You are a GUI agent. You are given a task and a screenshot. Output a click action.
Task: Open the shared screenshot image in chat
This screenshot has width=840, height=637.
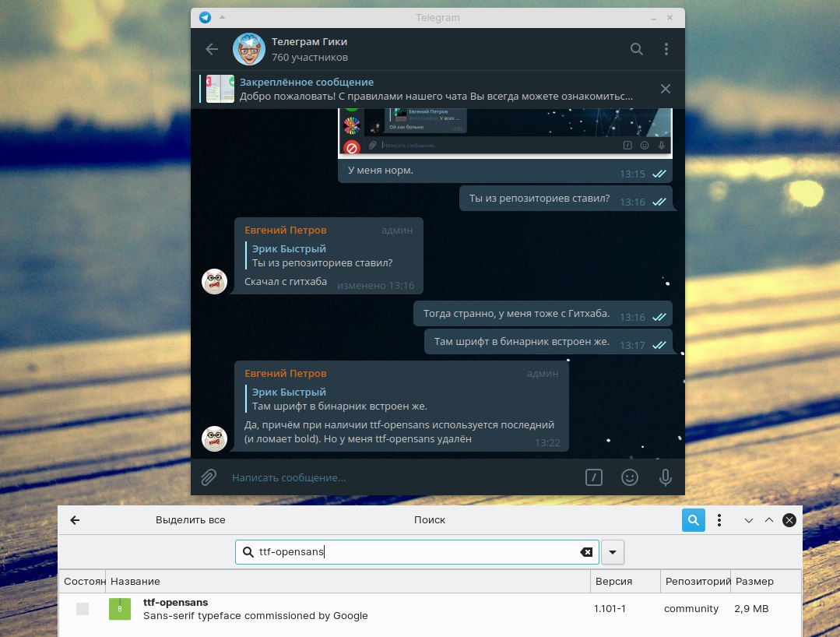click(505, 132)
